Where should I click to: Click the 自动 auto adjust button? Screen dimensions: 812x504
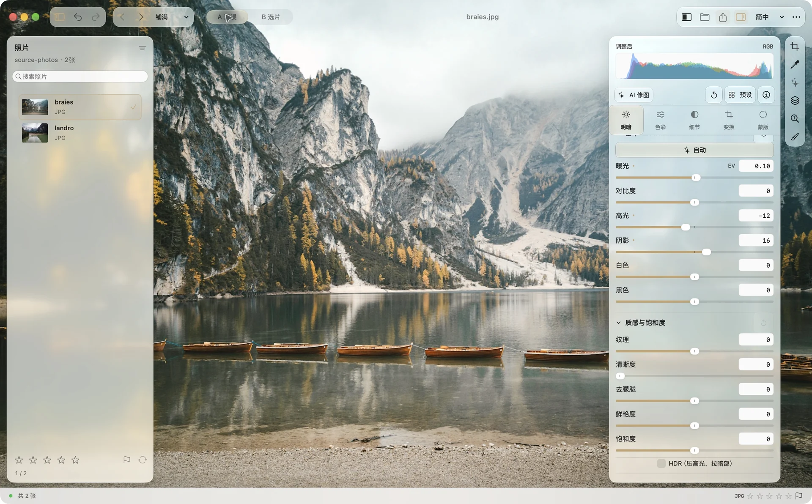tap(694, 150)
